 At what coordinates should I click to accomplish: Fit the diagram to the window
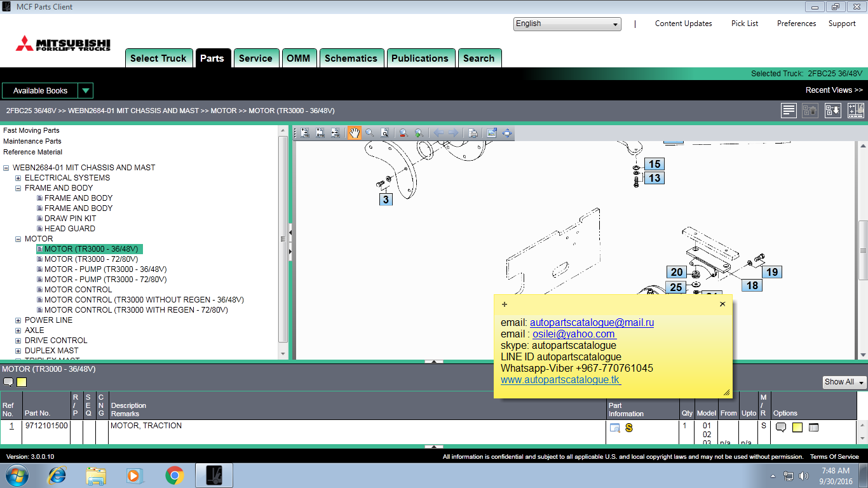pyautogui.click(x=506, y=133)
